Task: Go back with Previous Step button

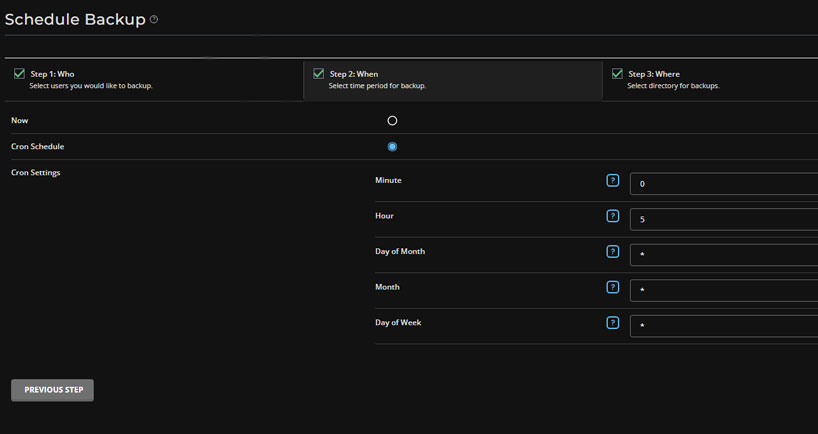Action: (x=52, y=390)
